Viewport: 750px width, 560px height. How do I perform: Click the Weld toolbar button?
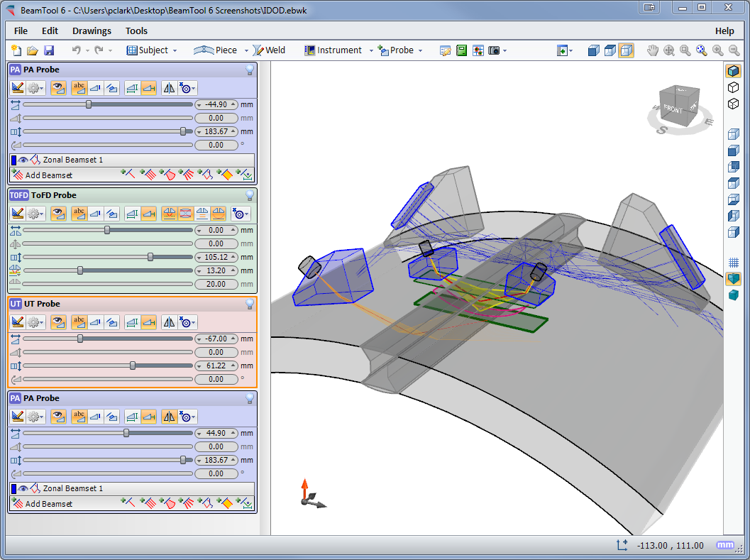click(270, 50)
